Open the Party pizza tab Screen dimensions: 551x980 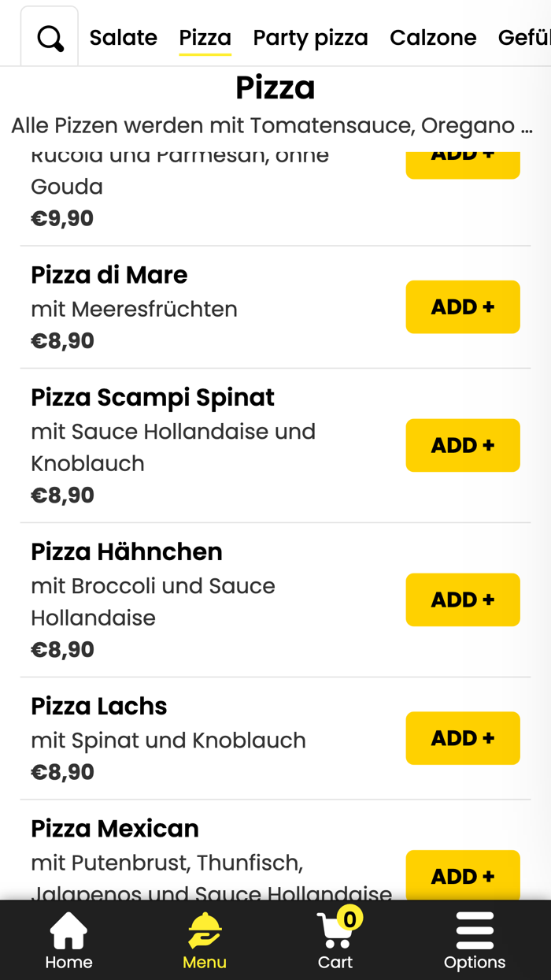point(310,36)
